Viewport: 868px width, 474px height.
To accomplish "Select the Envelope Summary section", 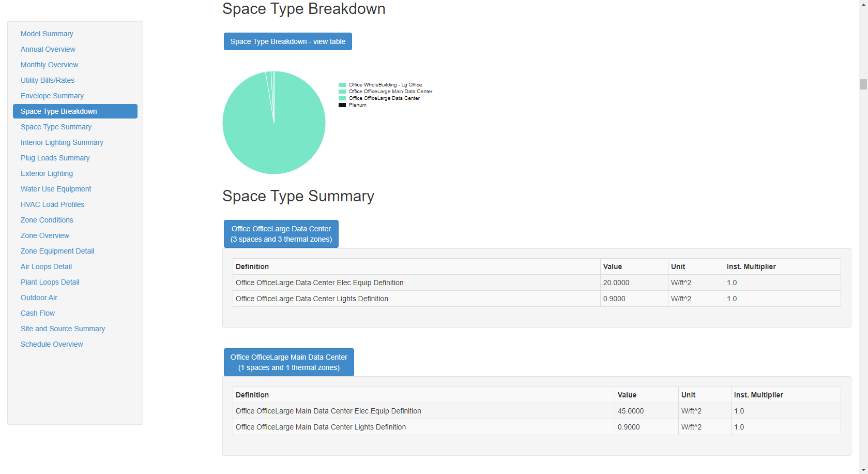I will click(x=52, y=96).
